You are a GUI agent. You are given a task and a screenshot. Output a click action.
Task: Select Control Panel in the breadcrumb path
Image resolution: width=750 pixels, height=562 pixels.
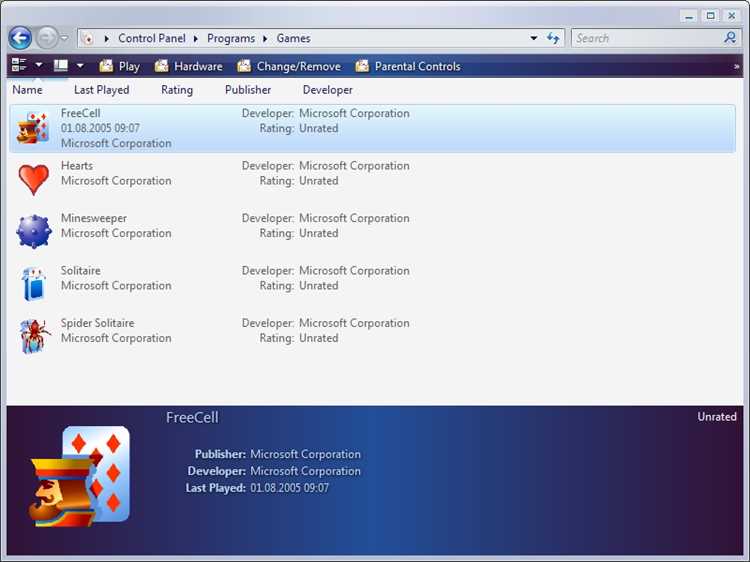152,38
